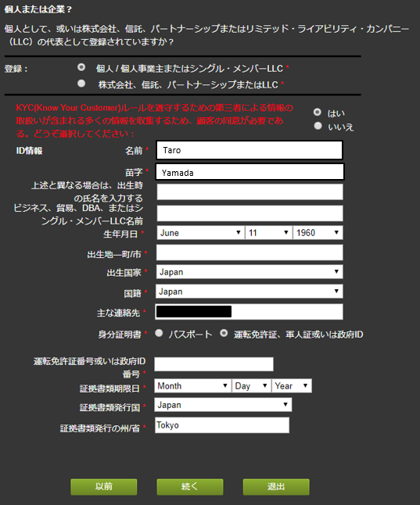Image resolution: width=420 pixels, height=505 pixels.
Task: Focus the business/DBA/LLC name field
Action: click(249, 213)
